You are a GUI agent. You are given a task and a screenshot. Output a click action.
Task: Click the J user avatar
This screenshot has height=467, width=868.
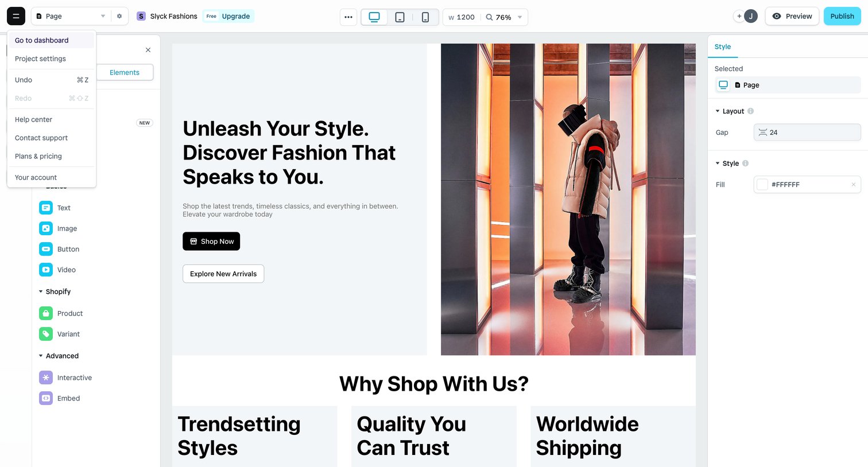[751, 16]
